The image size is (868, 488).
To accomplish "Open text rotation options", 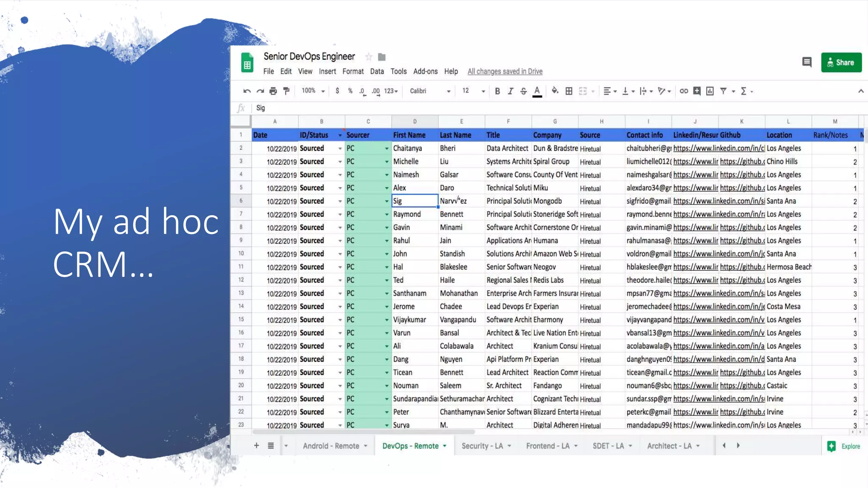I will point(664,91).
